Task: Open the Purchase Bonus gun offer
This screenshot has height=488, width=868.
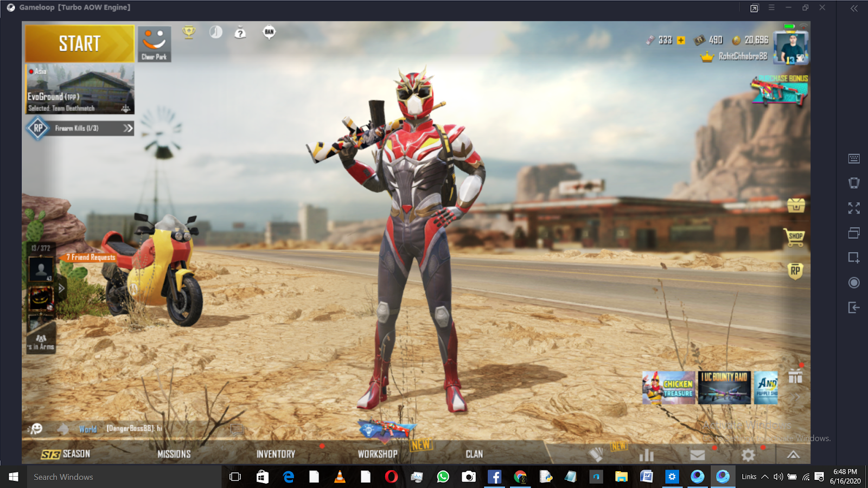Action: tap(780, 89)
